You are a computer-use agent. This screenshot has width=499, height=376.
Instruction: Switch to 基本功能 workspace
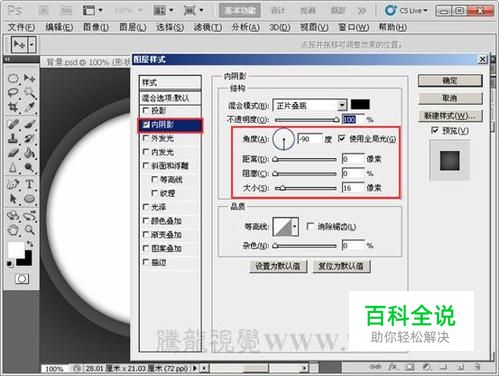coord(240,10)
